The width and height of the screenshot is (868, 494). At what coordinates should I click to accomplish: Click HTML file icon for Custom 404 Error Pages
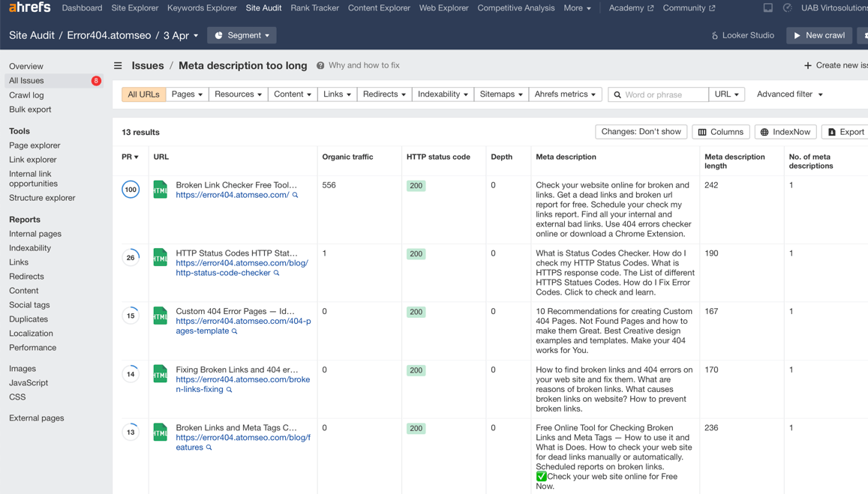click(x=160, y=316)
